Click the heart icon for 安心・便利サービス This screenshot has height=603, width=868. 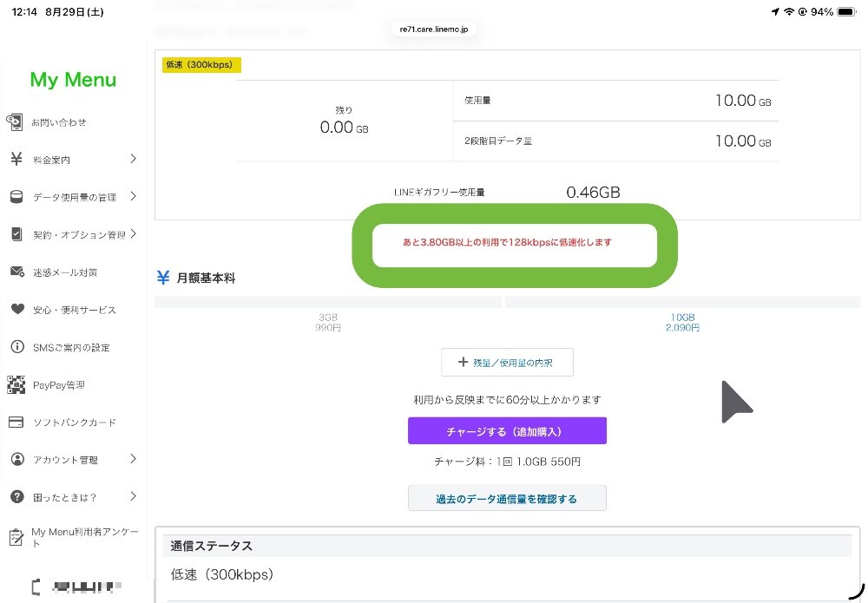click(17, 309)
